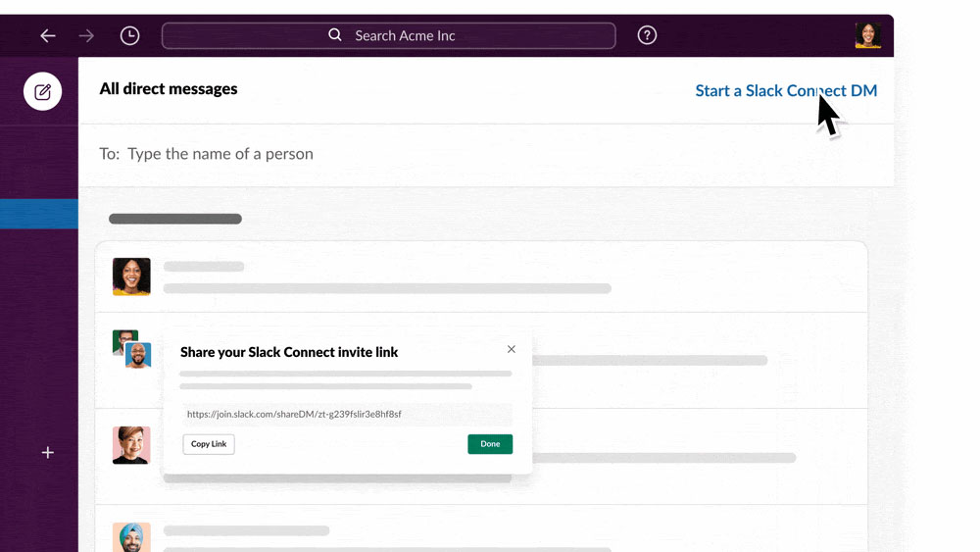Click the search magnifier icon
980x552 pixels.
[335, 35]
